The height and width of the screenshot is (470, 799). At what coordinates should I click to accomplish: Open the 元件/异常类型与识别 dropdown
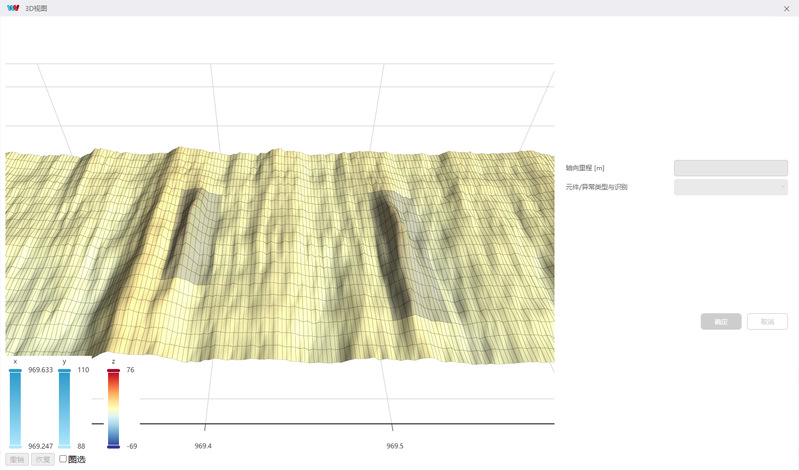point(731,187)
